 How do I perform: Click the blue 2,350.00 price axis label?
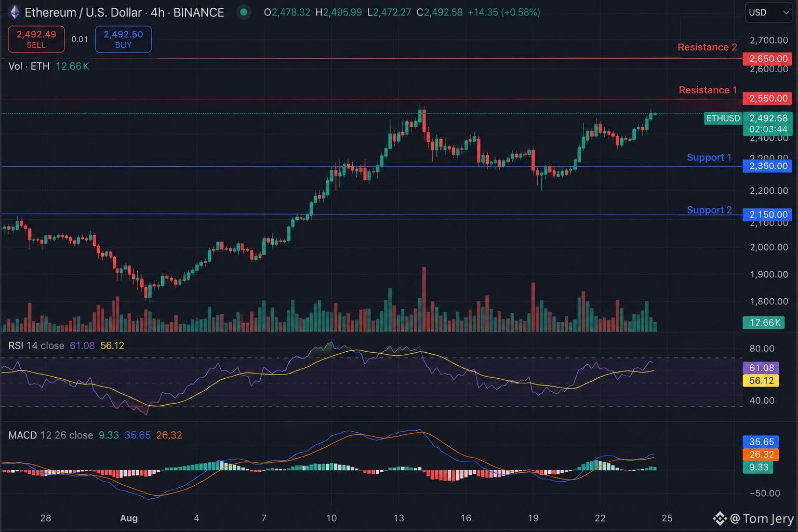coord(768,166)
